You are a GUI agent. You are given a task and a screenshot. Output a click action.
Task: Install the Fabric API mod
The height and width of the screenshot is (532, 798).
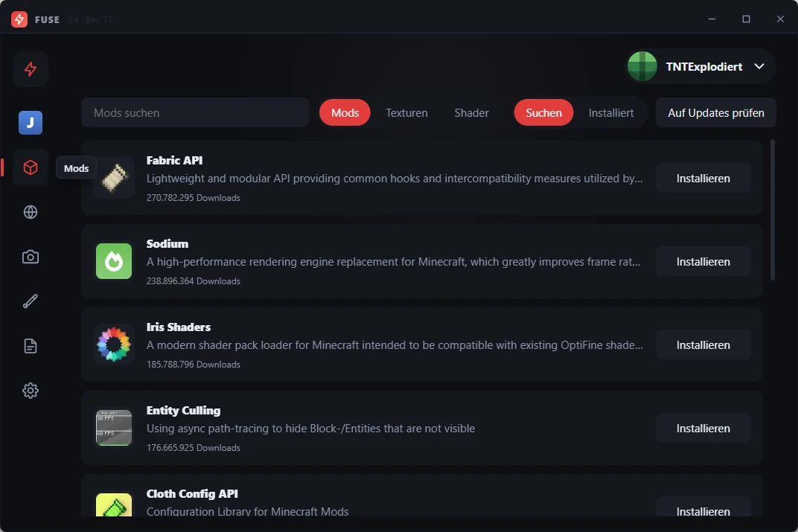click(x=703, y=178)
